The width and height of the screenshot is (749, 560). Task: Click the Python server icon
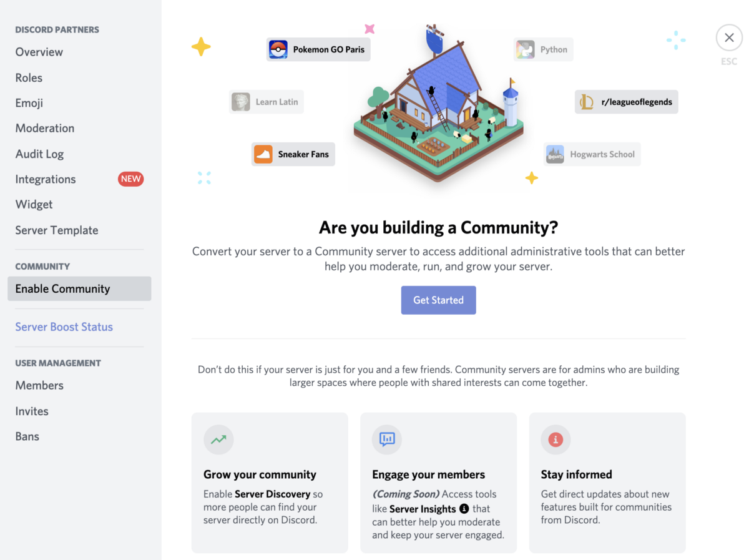(x=526, y=49)
